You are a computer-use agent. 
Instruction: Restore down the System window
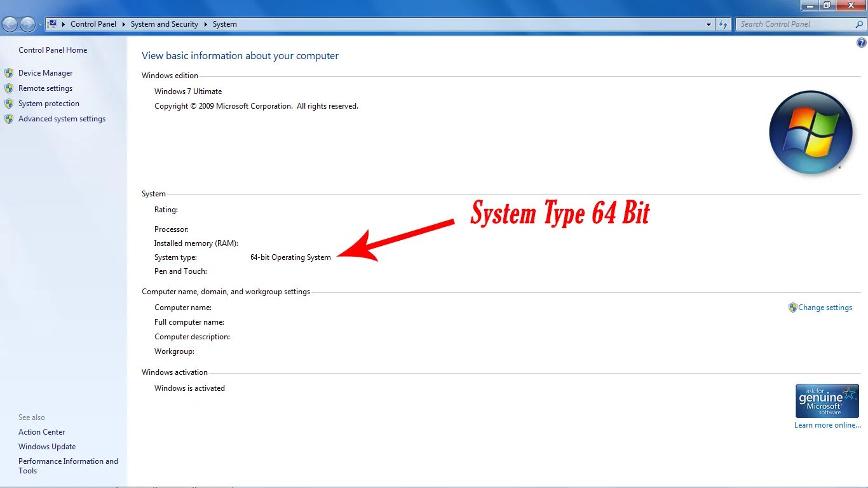pyautogui.click(x=826, y=5)
